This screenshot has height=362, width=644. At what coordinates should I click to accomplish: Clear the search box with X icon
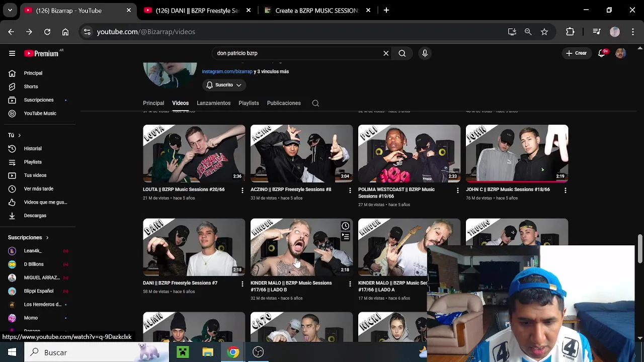(x=386, y=53)
